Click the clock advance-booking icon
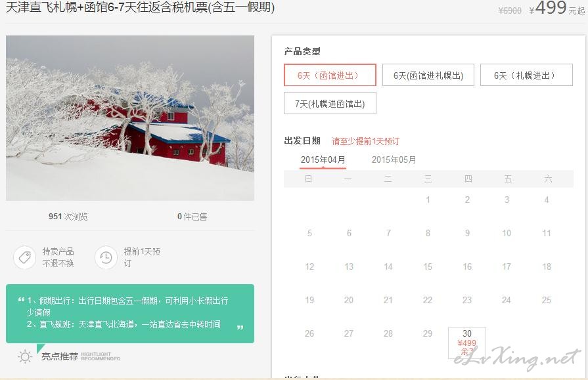 click(106, 257)
